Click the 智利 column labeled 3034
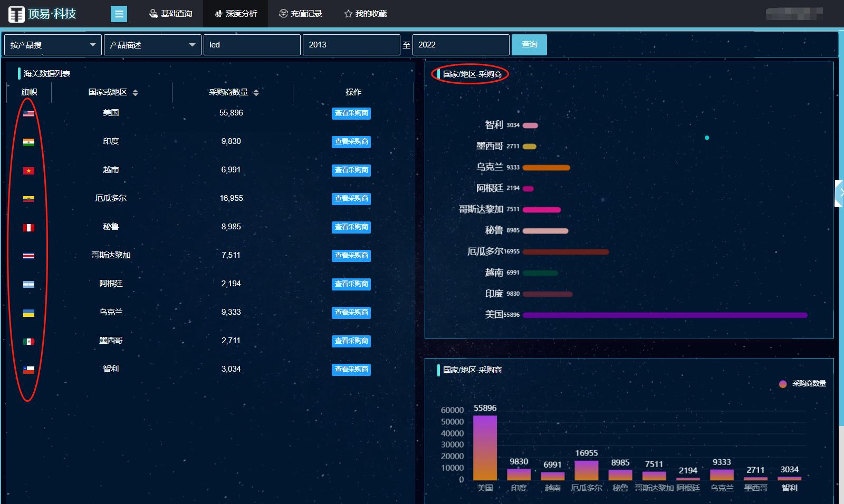This screenshot has width=844, height=504. [789, 478]
